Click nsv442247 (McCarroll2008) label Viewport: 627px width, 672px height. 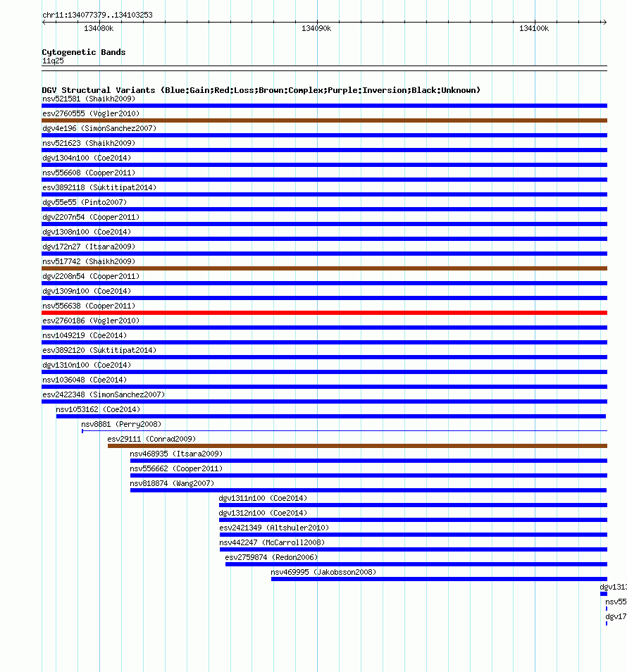pos(272,542)
